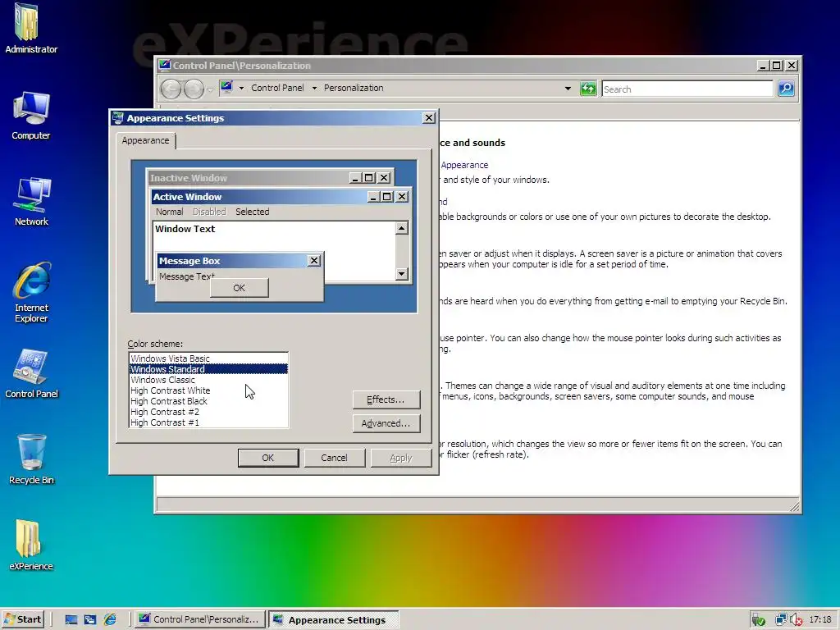The image size is (840, 630).
Task: Click Show Desktop quick launch icon
Action: (71, 620)
